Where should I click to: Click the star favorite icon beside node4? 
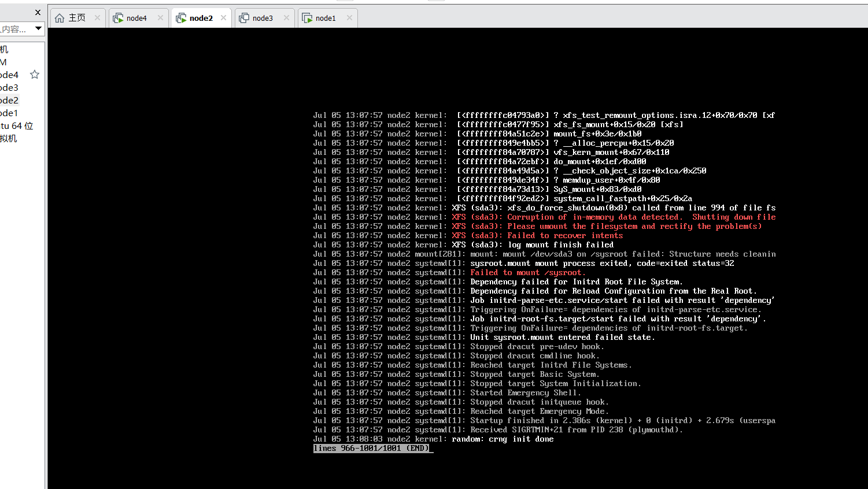(34, 74)
